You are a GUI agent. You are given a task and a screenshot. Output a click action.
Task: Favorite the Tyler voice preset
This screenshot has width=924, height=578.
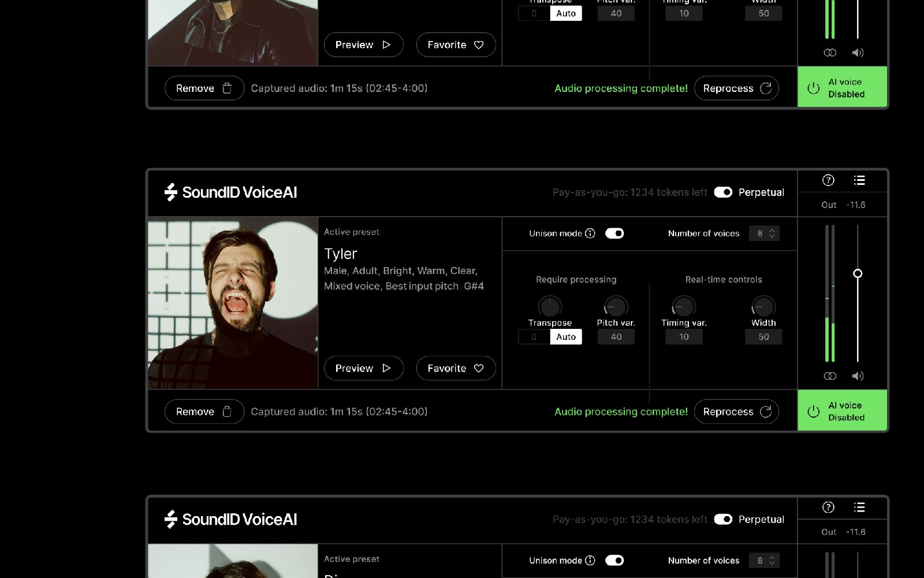point(456,368)
